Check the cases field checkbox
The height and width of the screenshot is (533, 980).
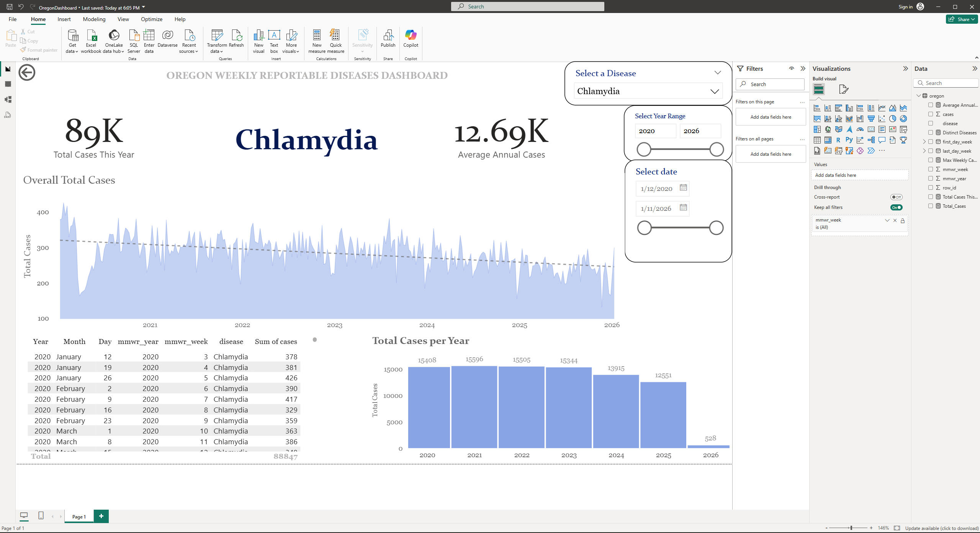click(931, 114)
